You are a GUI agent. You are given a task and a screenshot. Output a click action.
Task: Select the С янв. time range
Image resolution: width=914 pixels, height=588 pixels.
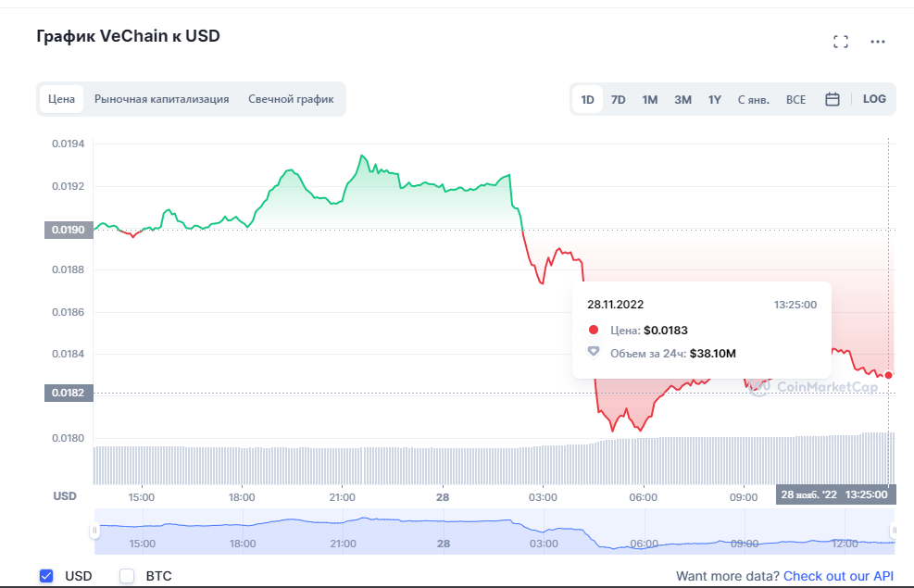(x=754, y=100)
